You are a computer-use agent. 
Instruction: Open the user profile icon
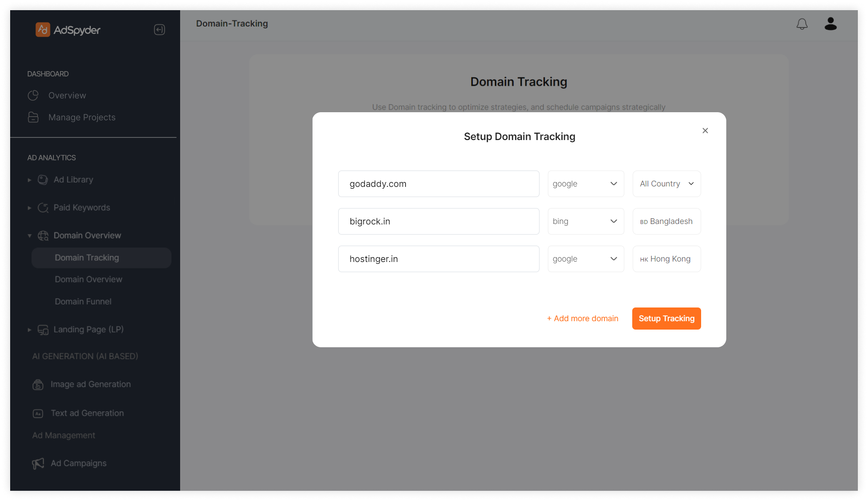(x=830, y=24)
